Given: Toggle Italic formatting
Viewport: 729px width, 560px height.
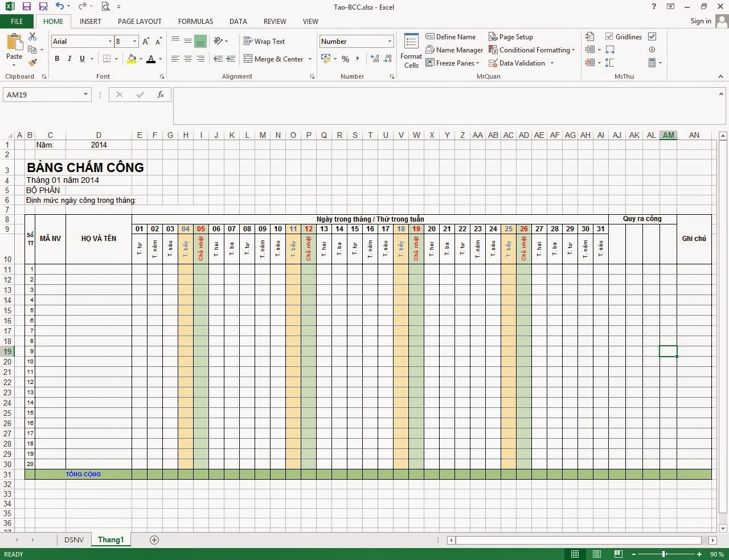Looking at the screenshot, I should (69, 59).
